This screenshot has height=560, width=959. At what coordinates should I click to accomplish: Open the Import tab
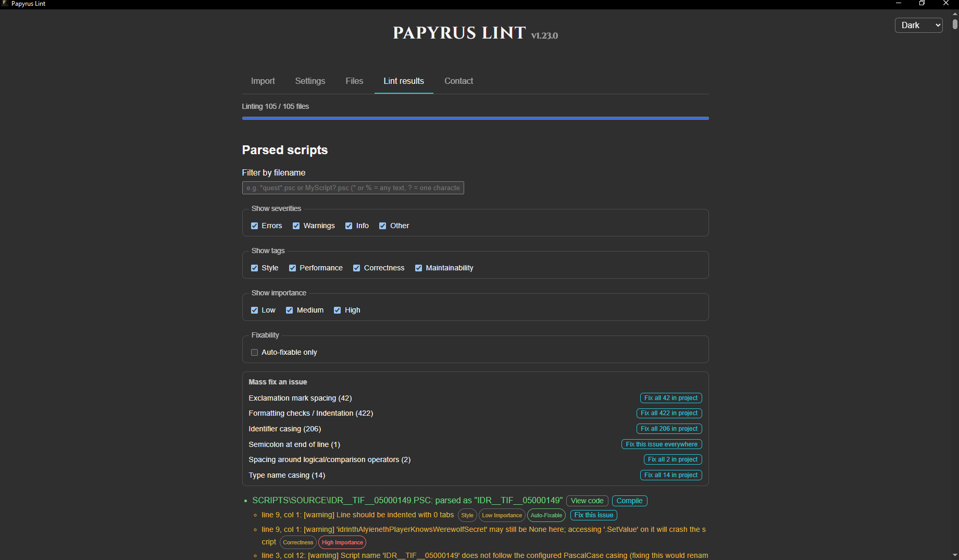(x=263, y=81)
